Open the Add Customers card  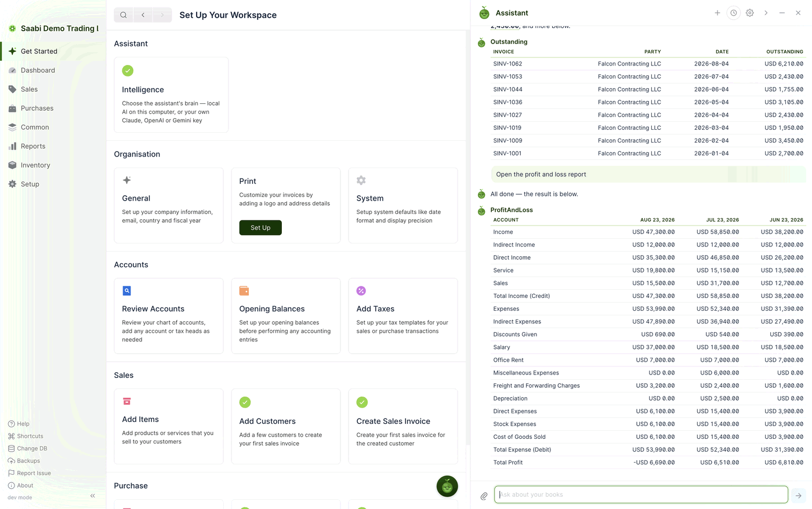pyautogui.click(x=286, y=427)
